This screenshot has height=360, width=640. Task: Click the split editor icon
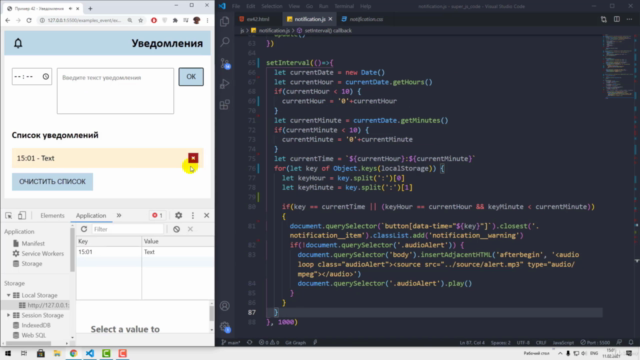[617, 19]
